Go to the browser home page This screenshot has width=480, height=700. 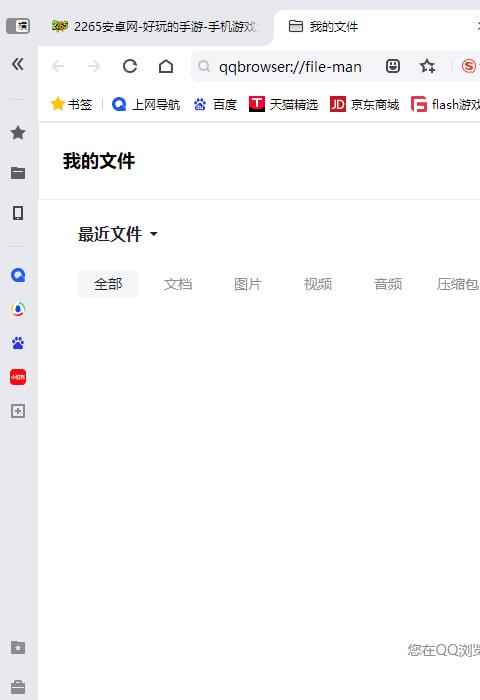click(x=166, y=67)
